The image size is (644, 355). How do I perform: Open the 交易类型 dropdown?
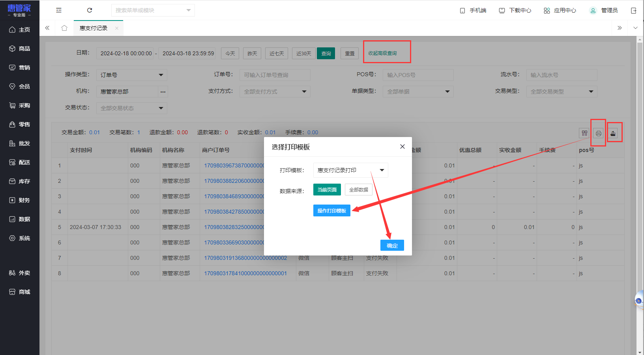(562, 92)
